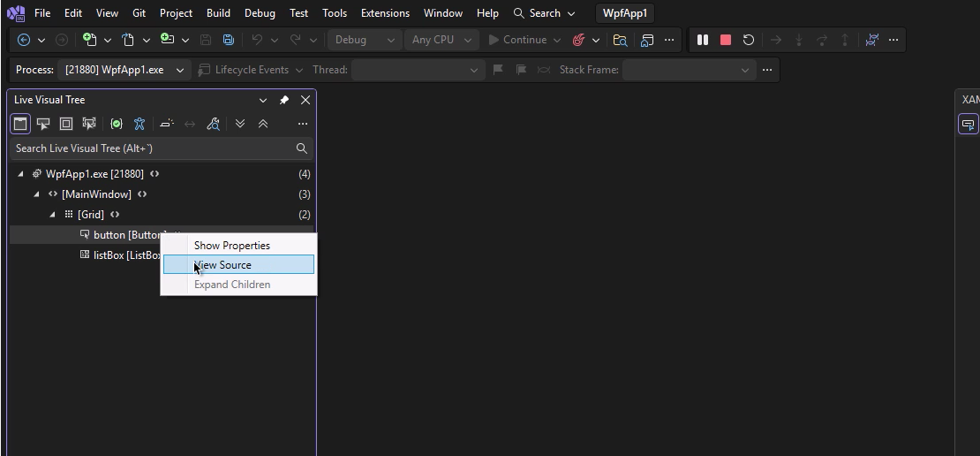980x456 pixels.
Task: Click the Save All icon
Action: (x=229, y=40)
